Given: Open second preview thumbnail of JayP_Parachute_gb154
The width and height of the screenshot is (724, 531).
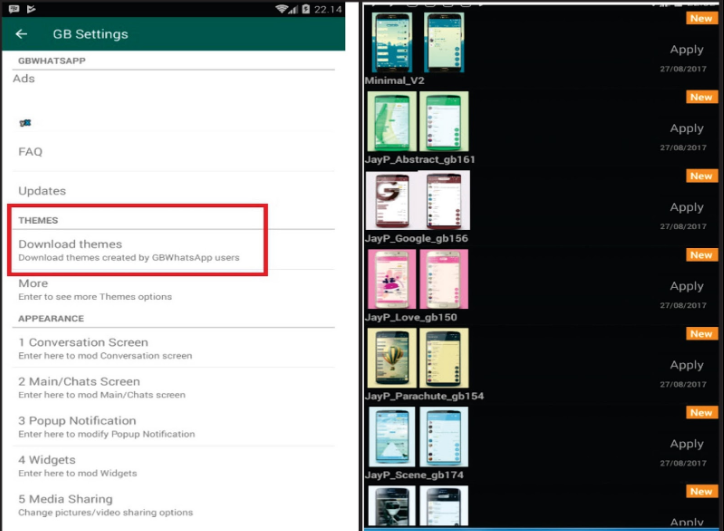Looking at the screenshot, I should click(x=444, y=358).
